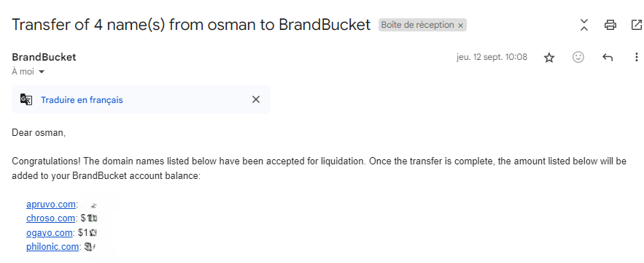
Task: Open the philonic.com link
Action: pyautogui.click(x=53, y=247)
